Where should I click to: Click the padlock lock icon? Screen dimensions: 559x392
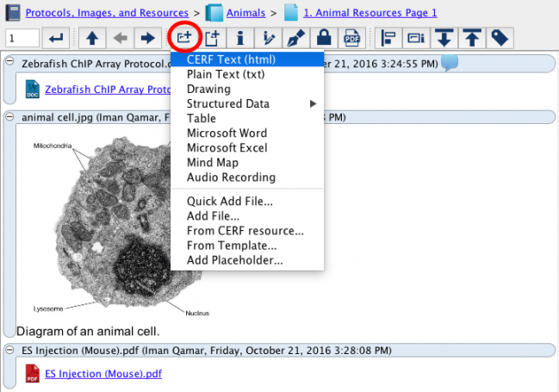(x=324, y=38)
